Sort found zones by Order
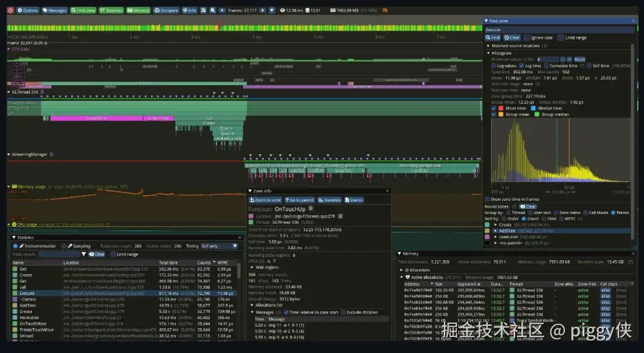This screenshot has height=353, width=644. (x=503, y=219)
